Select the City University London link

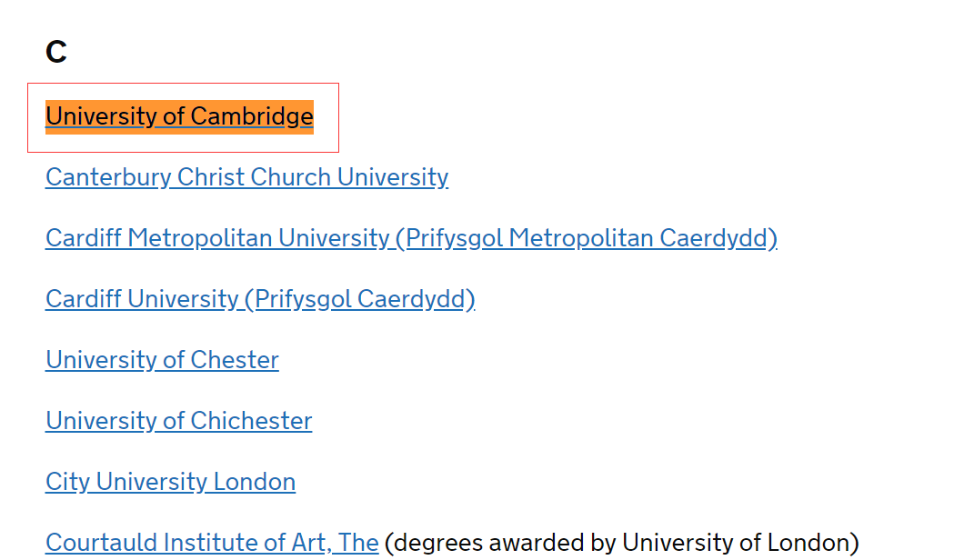[x=170, y=482]
